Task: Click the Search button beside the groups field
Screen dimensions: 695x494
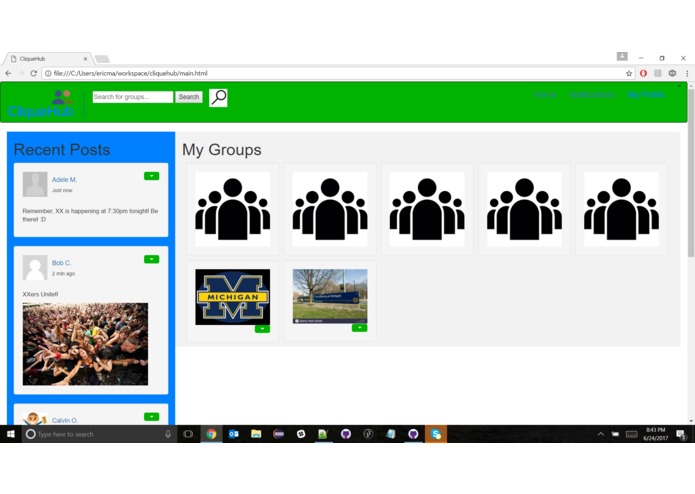Action: click(x=189, y=97)
